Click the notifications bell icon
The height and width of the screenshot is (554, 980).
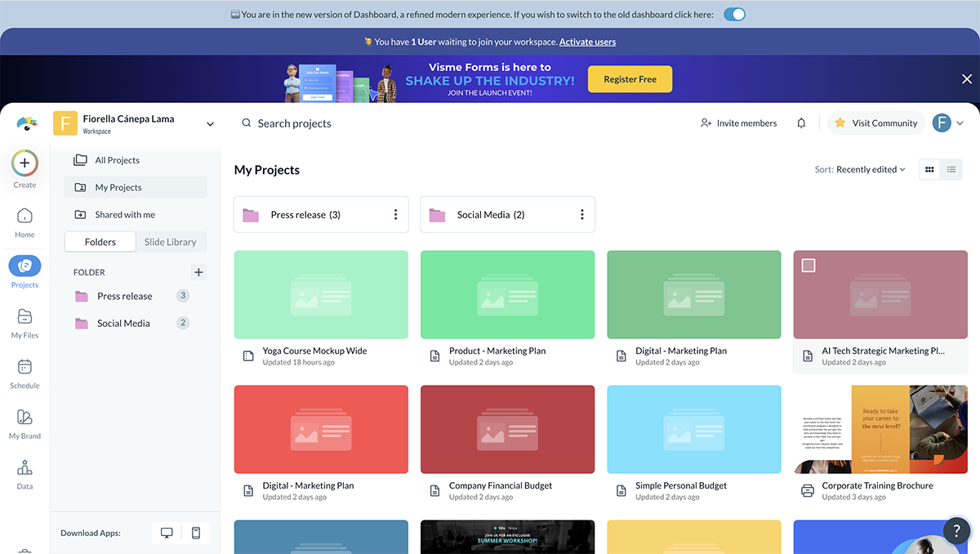click(801, 123)
